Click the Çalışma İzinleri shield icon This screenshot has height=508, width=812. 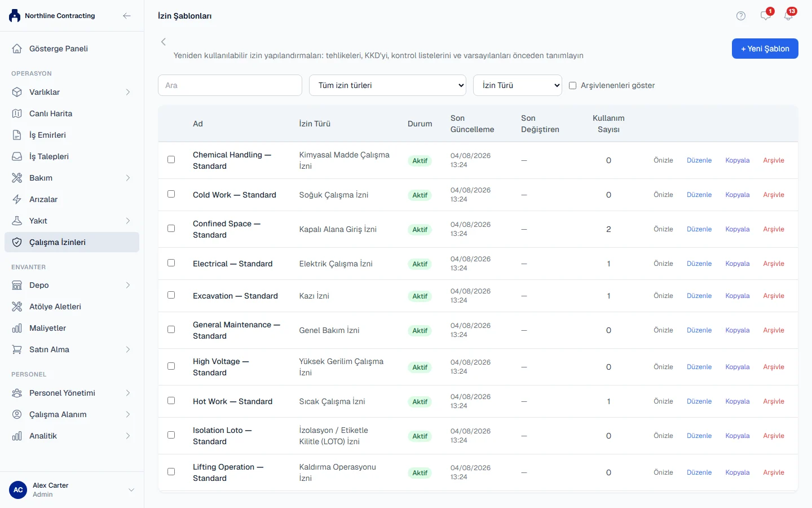point(17,242)
